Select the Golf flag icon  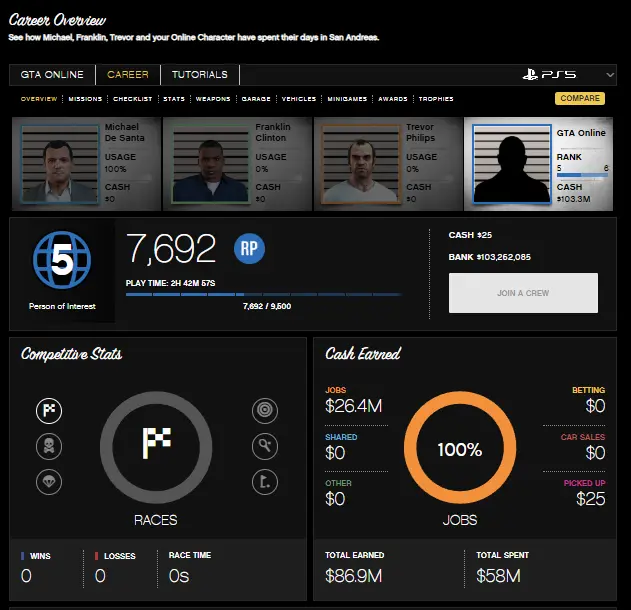[262, 479]
